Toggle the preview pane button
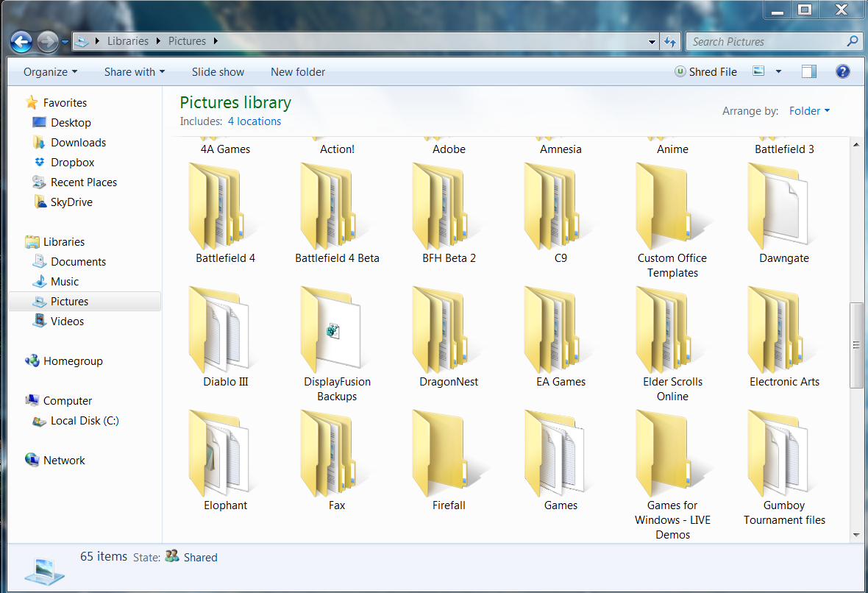 pos(808,71)
